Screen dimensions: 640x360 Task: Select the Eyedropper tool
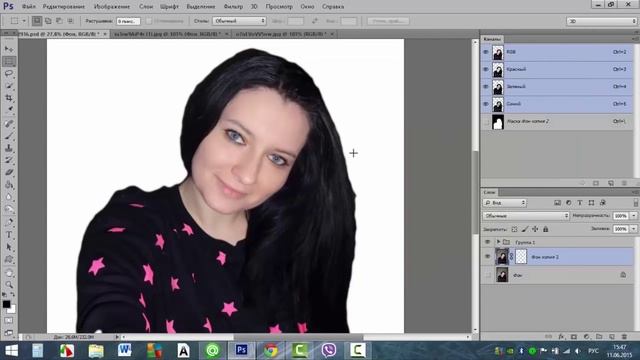(9, 109)
